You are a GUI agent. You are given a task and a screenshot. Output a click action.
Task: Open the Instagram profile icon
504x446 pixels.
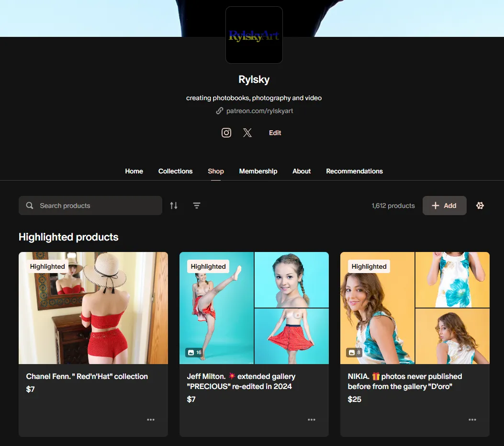226,133
